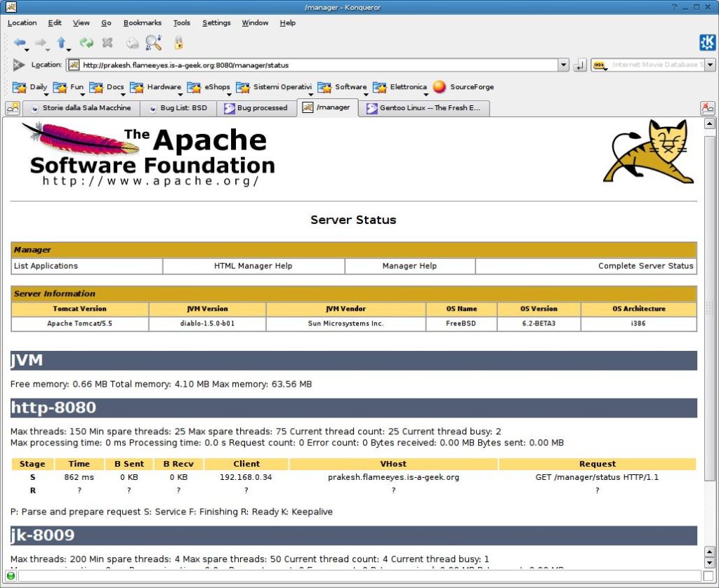719x588 pixels.
Task: Click the Up arrow toolbar icon
Action: click(x=62, y=43)
